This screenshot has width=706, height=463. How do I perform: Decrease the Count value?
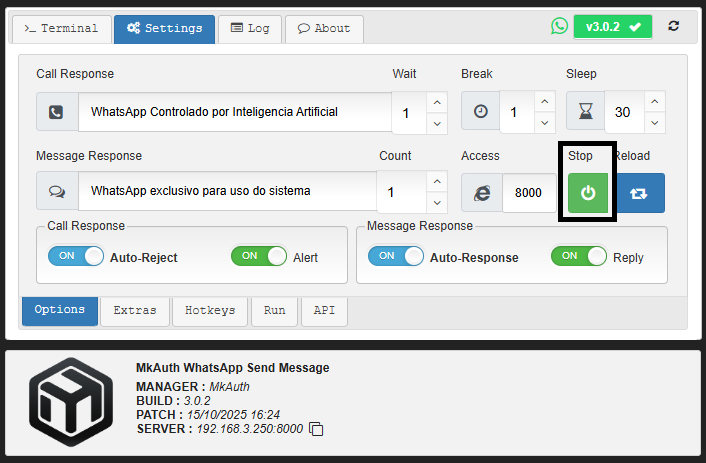coord(437,203)
